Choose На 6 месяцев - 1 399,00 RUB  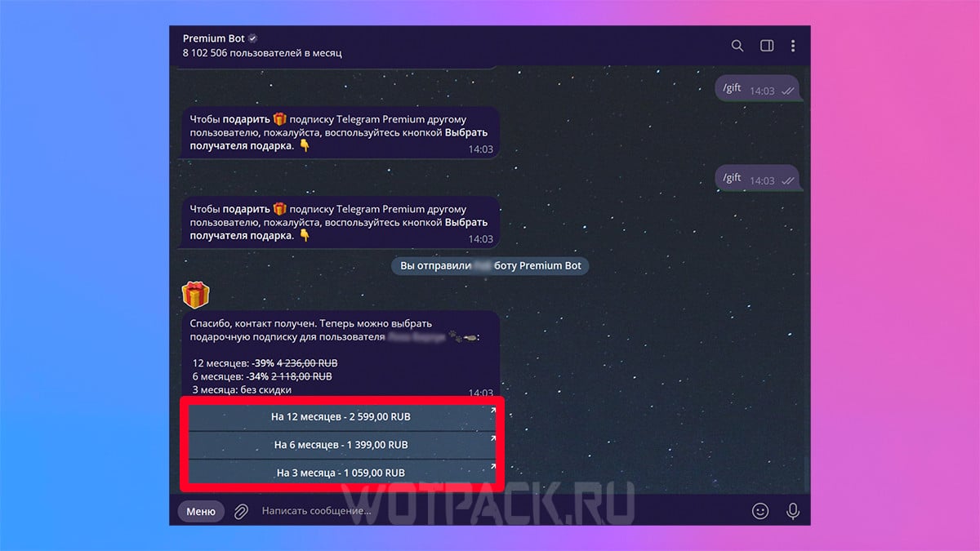[341, 445]
